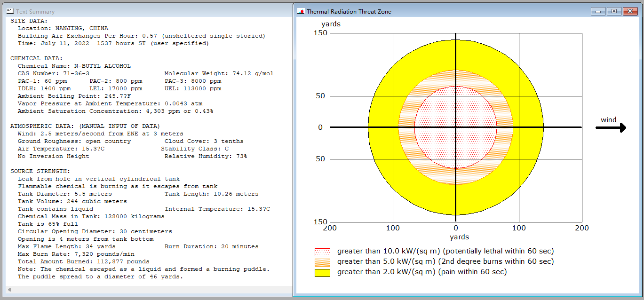
Task: Click the Text Summary window title icon
Action: (9, 11)
